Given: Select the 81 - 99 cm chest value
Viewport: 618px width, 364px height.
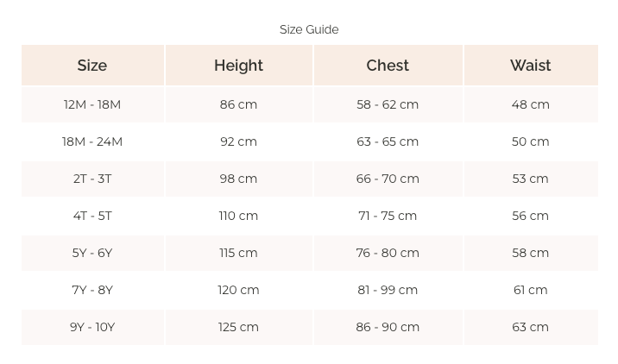Looking at the screenshot, I should pyautogui.click(x=388, y=290).
